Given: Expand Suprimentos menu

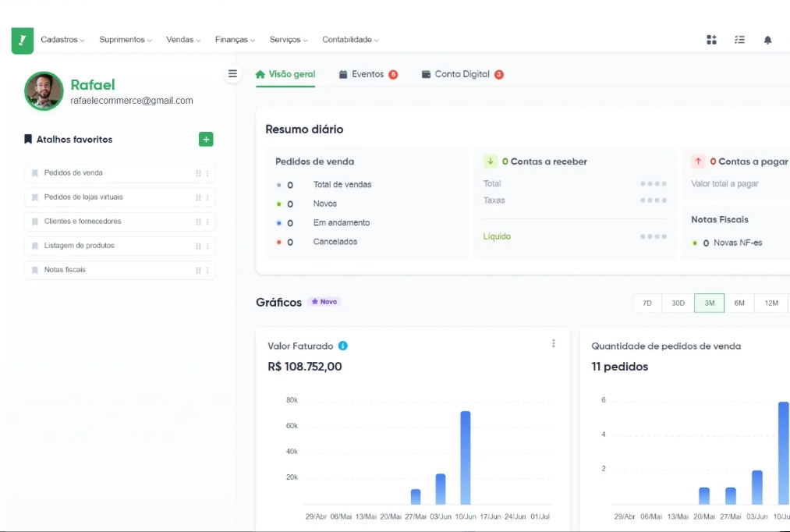Looking at the screenshot, I should (x=126, y=40).
